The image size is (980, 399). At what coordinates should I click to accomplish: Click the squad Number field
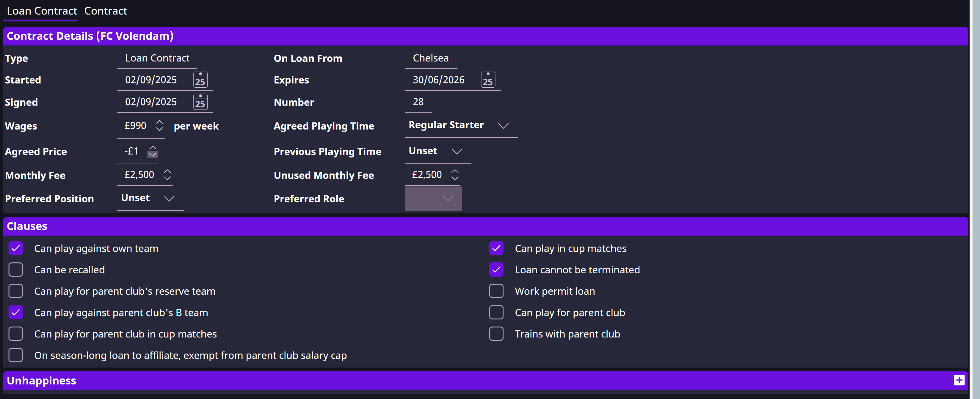[418, 102]
